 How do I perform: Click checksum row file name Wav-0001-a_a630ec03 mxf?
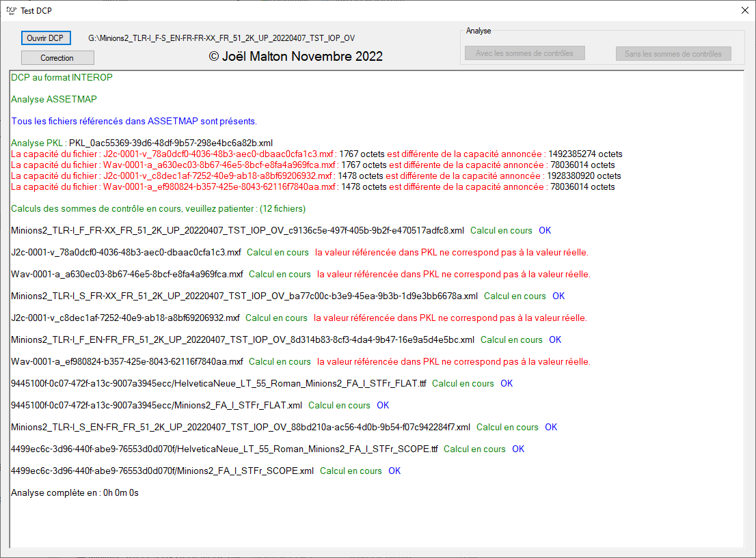[127, 274]
